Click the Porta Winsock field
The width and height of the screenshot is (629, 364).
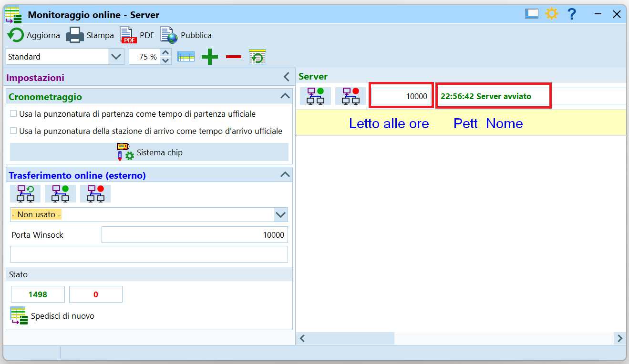coord(195,235)
